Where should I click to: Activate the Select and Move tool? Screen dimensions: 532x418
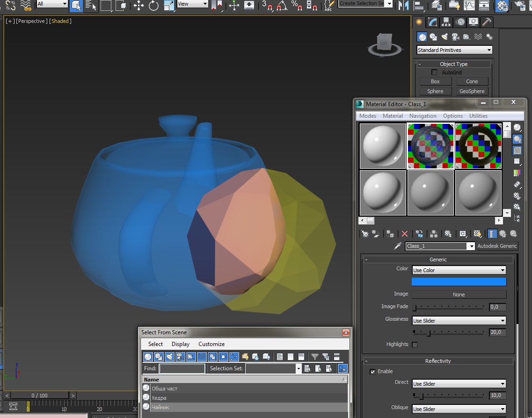pyautogui.click(x=138, y=6)
